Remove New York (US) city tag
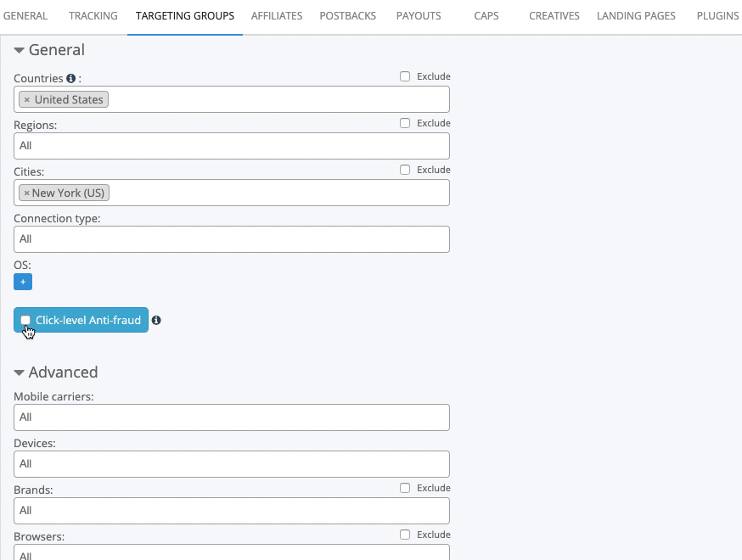This screenshot has width=742, height=560. 26,193
